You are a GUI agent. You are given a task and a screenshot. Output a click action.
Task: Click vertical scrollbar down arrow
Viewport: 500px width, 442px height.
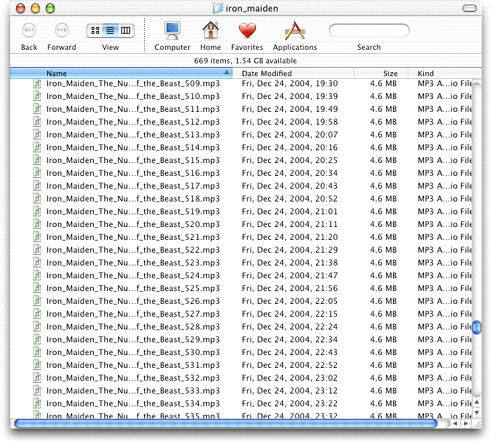pos(477,413)
